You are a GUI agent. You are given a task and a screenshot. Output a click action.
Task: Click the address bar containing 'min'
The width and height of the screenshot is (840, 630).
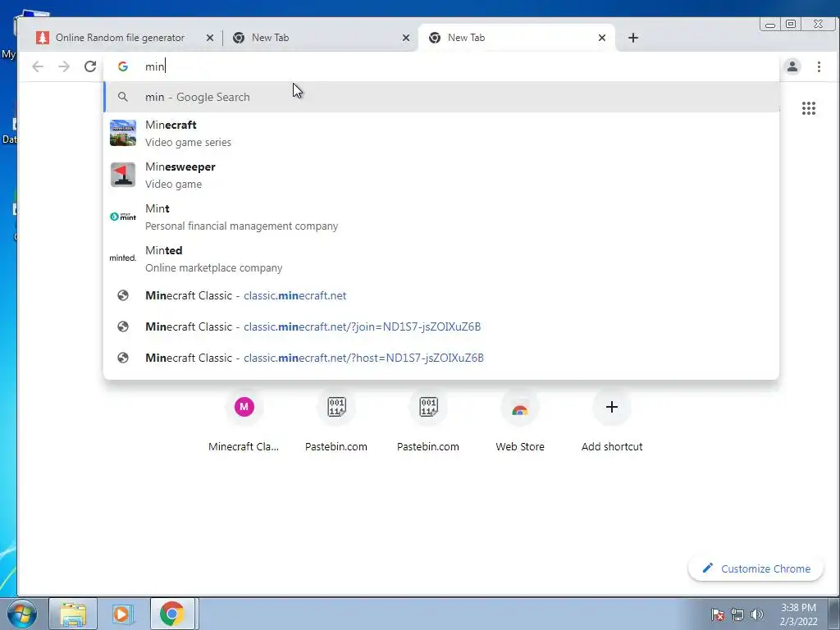pos(441,66)
